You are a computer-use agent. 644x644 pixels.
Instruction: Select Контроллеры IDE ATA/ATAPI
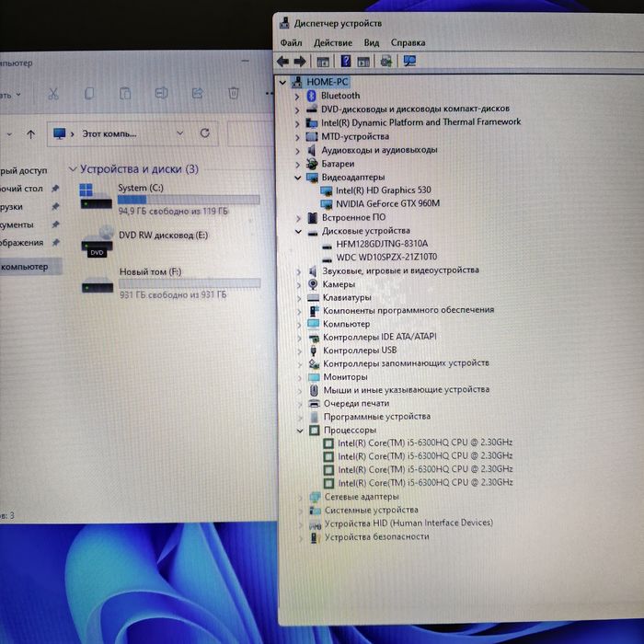[x=379, y=338]
